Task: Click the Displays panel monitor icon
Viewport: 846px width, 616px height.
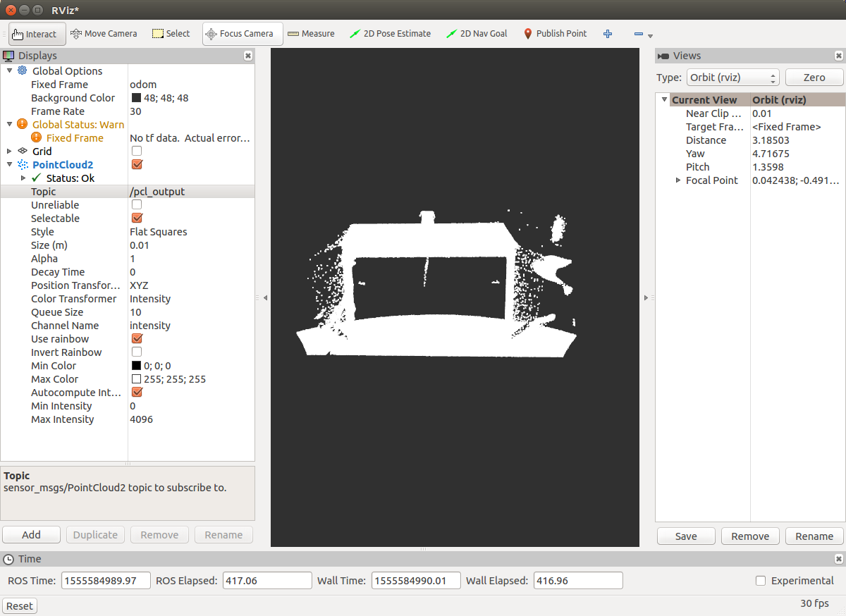Action: [x=9, y=56]
